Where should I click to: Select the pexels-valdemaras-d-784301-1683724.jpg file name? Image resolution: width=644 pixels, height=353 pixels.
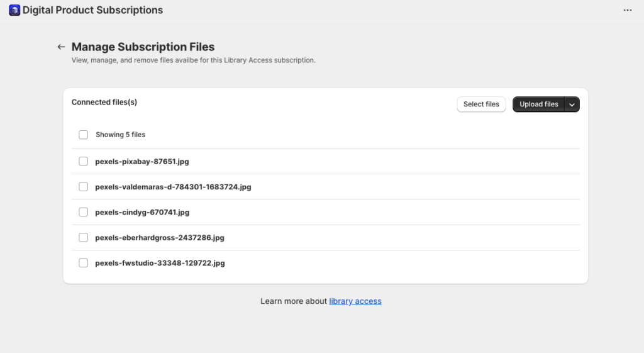(x=173, y=187)
